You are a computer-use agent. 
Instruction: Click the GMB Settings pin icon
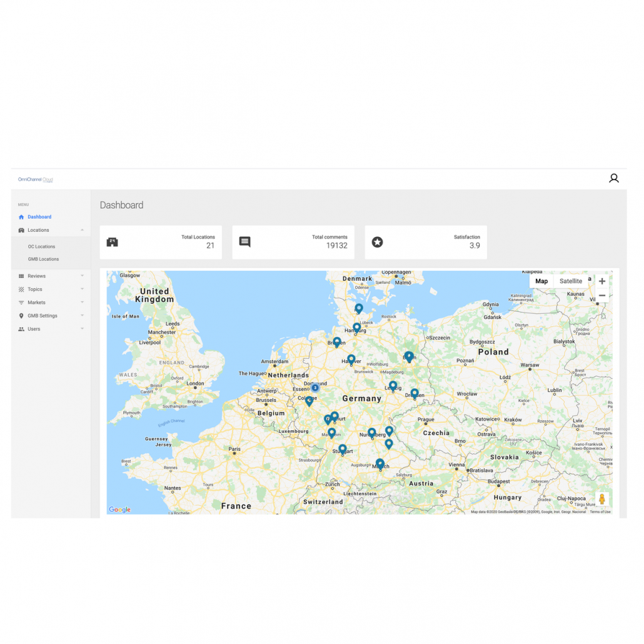[21, 316]
